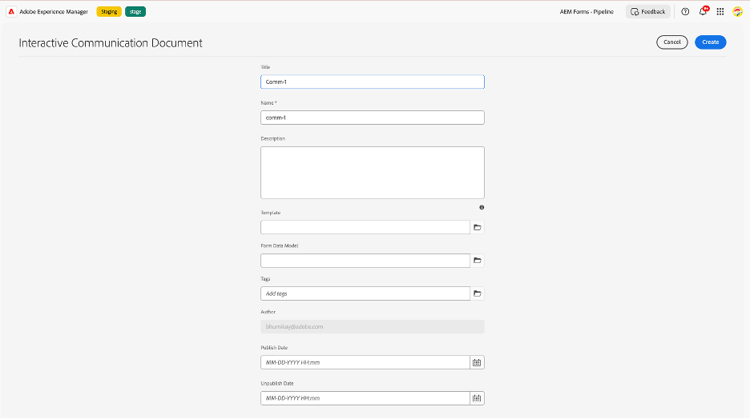The width and height of the screenshot is (750, 419).
Task: Click the Cancel button
Action: [672, 42]
